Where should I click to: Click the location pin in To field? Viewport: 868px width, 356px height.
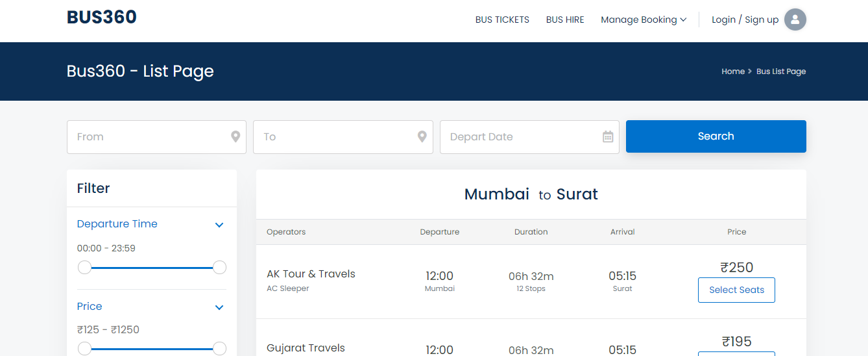[422, 137]
